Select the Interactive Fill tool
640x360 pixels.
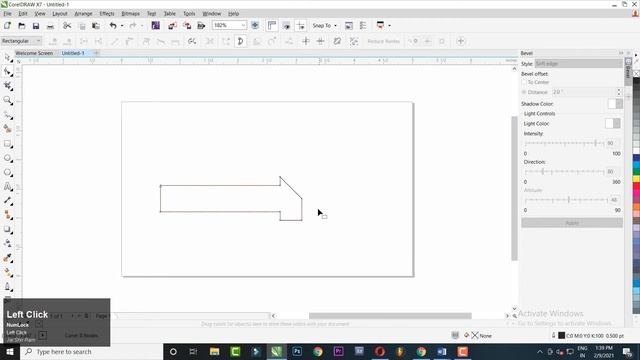pyautogui.click(x=7, y=272)
